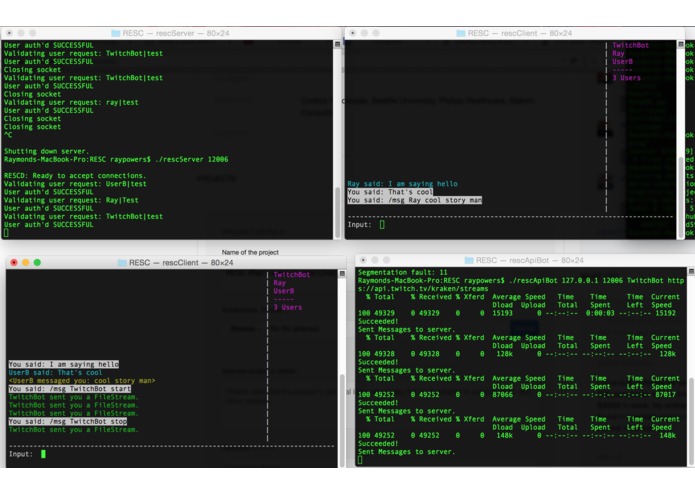
Task: Click 'You said: /msg TwitchBot stop' line
Action: pyautogui.click(x=68, y=421)
